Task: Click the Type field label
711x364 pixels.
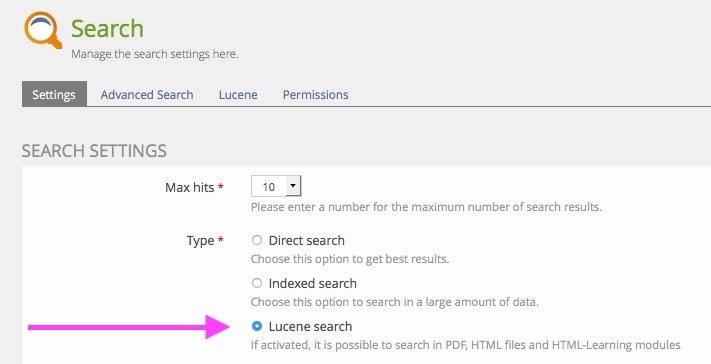Action: pyautogui.click(x=200, y=240)
